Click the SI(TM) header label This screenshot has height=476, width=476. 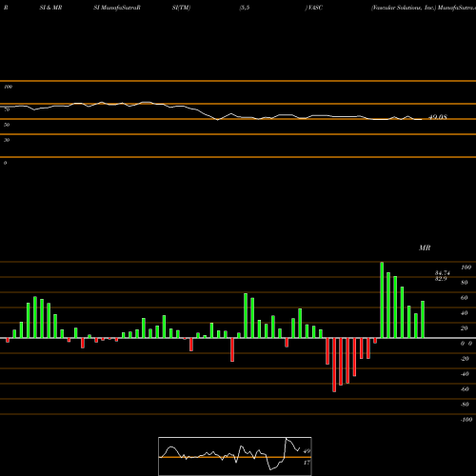click(x=181, y=8)
